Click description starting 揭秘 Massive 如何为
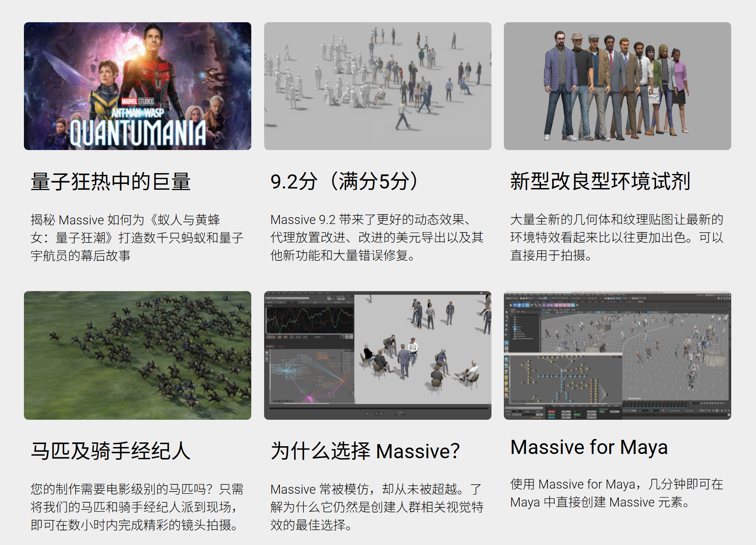The width and height of the screenshot is (756, 545). [137, 238]
